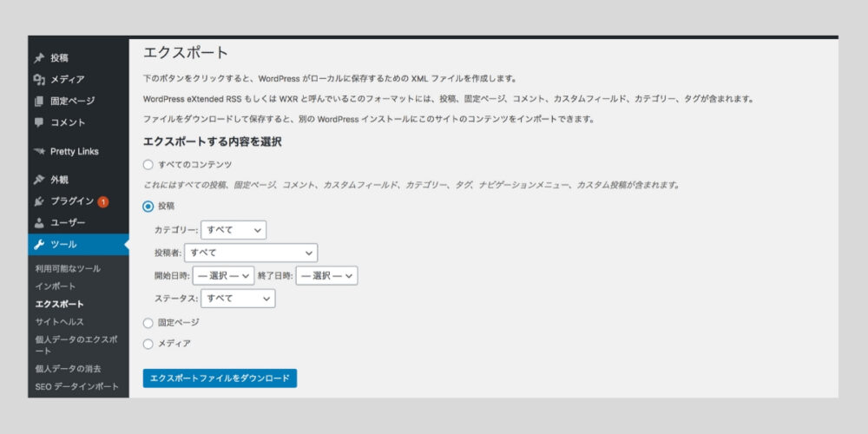Select the 投稿 radio button
The image size is (868, 434).
pos(148,206)
